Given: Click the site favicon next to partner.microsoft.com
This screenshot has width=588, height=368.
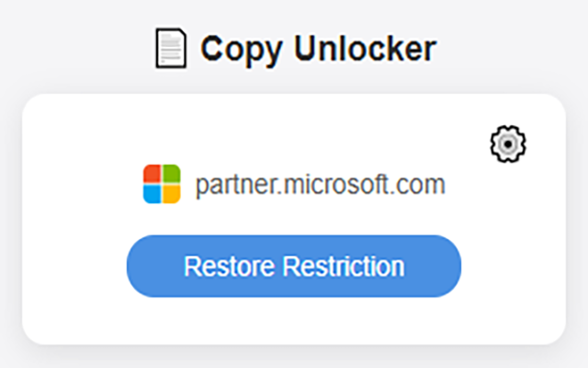Looking at the screenshot, I should tap(162, 184).
